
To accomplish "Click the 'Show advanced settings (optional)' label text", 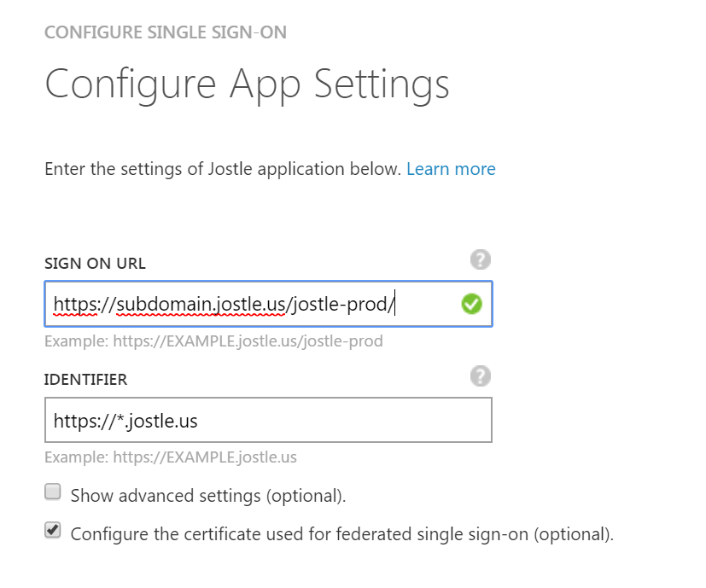I will point(208,496).
